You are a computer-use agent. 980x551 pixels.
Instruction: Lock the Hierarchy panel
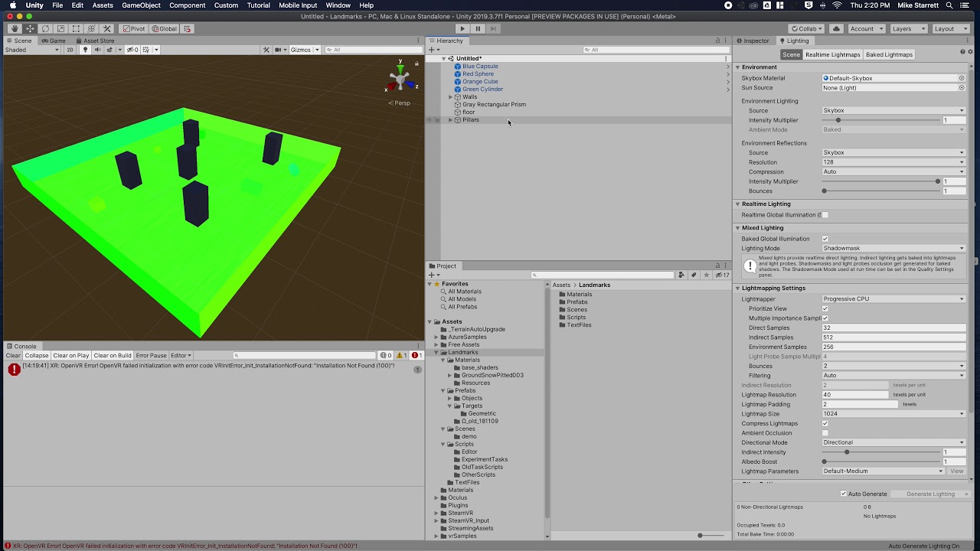click(717, 41)
